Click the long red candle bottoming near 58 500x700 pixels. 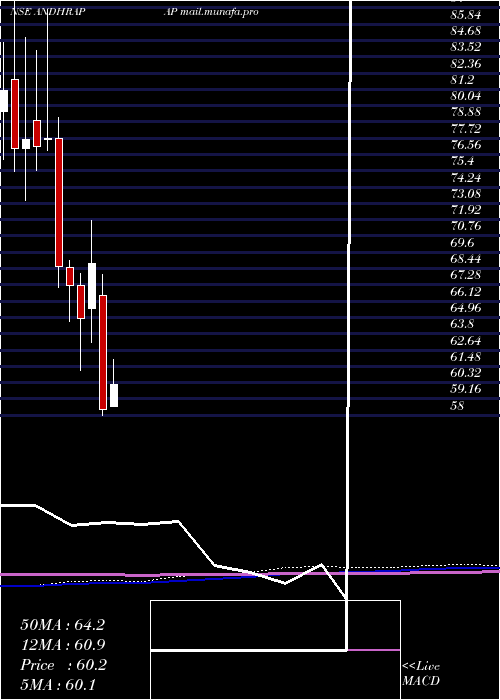coord(103,352)
